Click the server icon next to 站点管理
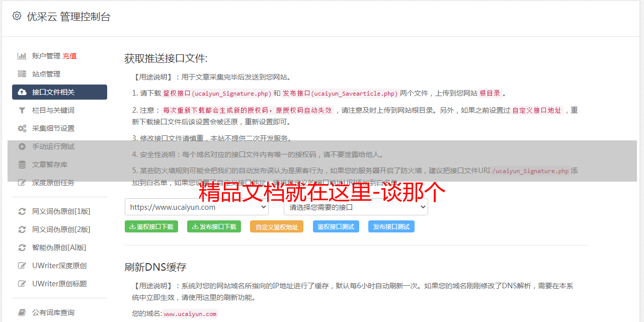Image resolution: width=644 pixels, height=322 pixels. tap(22, 74)
